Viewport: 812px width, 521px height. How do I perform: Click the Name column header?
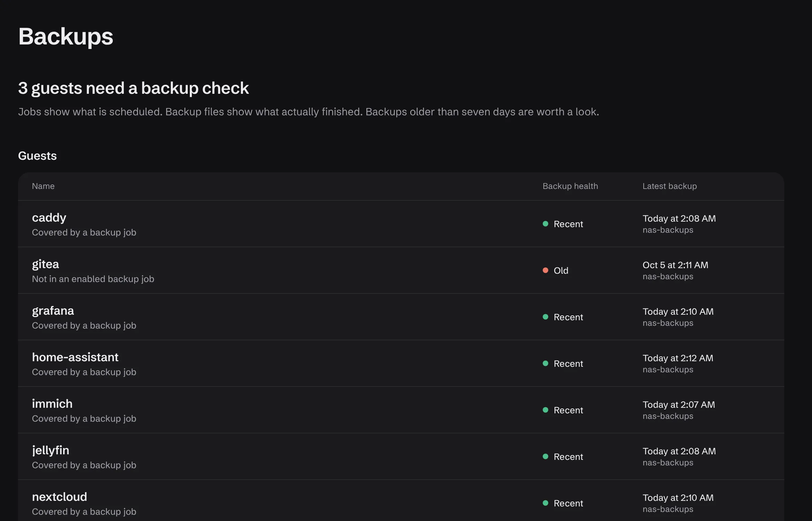pos(43,186)
